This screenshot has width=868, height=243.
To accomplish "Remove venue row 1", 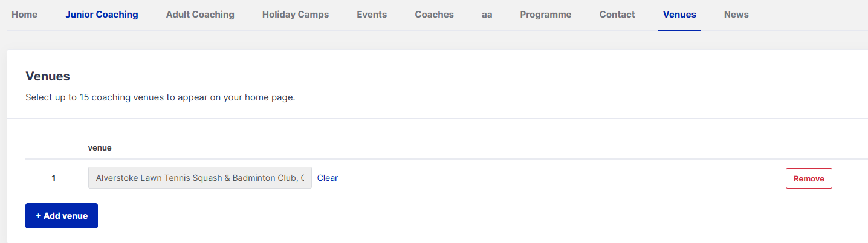I will pyautogui.click(x=809, y=179).
